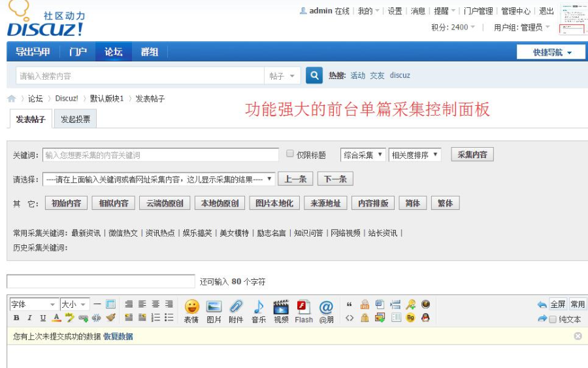The image size is (588, 368).
Task: Select the 发表帖子 tab
Action: coord(30,120)
